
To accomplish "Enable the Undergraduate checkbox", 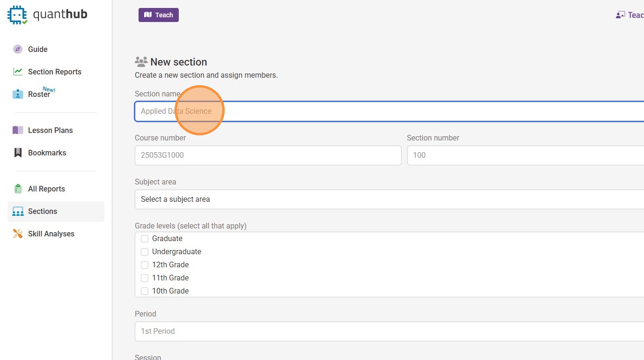I will point(145,252).
